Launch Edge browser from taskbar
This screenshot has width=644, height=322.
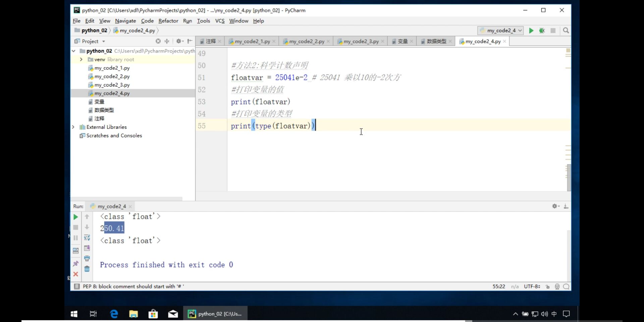point(114,314)
